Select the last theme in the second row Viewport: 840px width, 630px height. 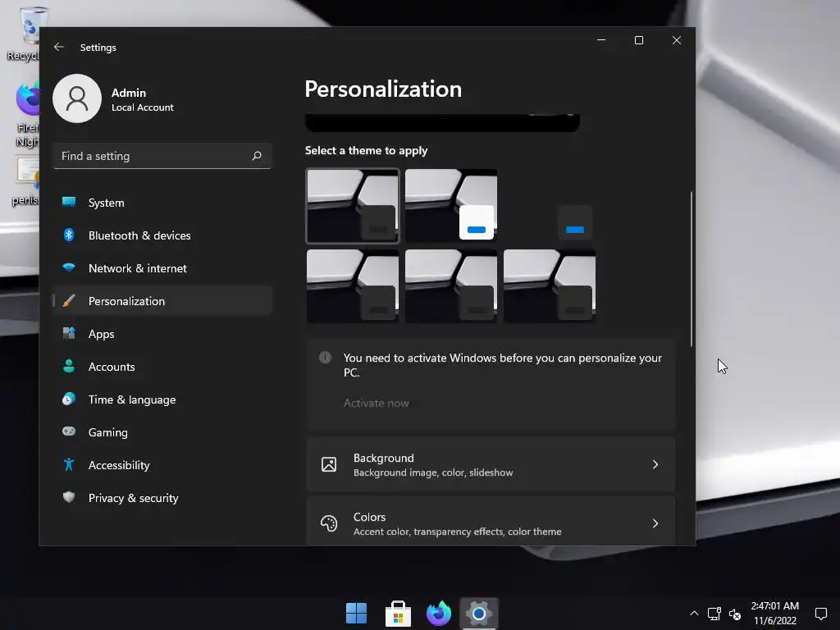click(550, 286)
